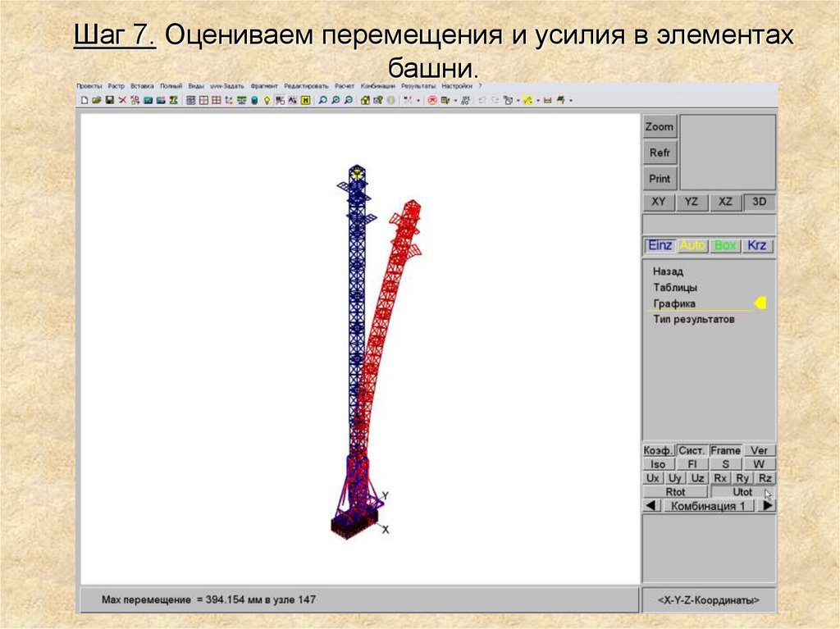Click the New document toolbar icon
Image resolution: width=840 pixels, height=629 pixels.
coord(84,100)
